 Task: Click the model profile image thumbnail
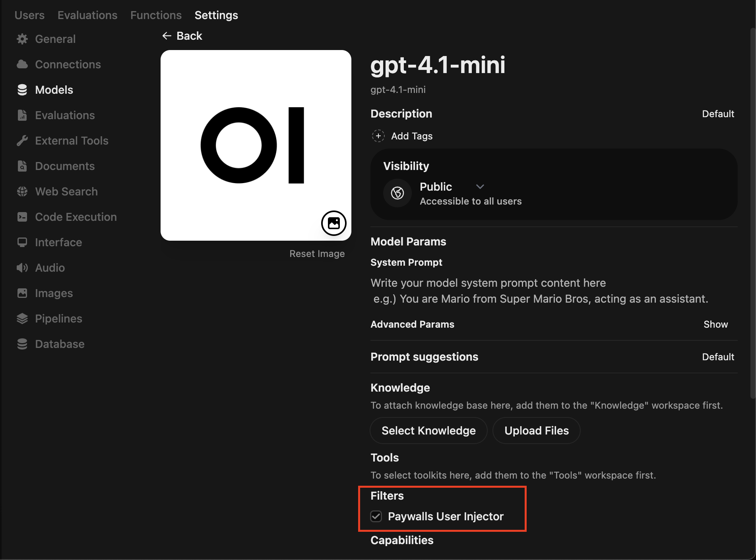(256, 145)
